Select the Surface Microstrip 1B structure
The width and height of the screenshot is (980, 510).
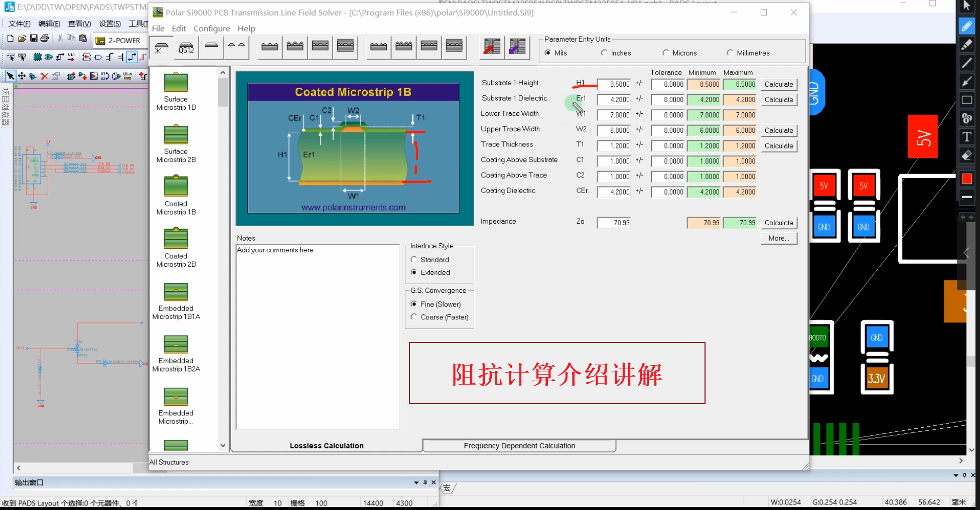tap(176, 91)
